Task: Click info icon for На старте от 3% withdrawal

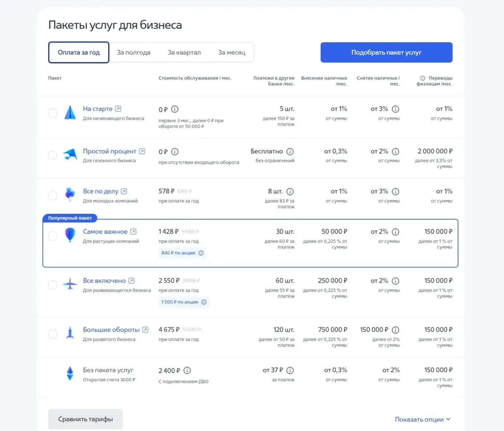Action: (x=396, y=109)
